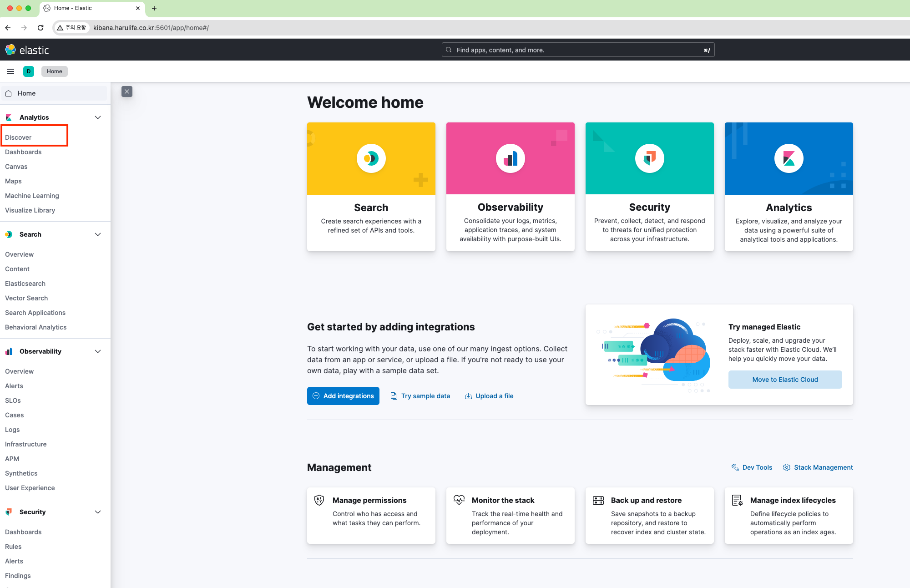
Task: Click the elastic logo in header
Action: point(27,50)
